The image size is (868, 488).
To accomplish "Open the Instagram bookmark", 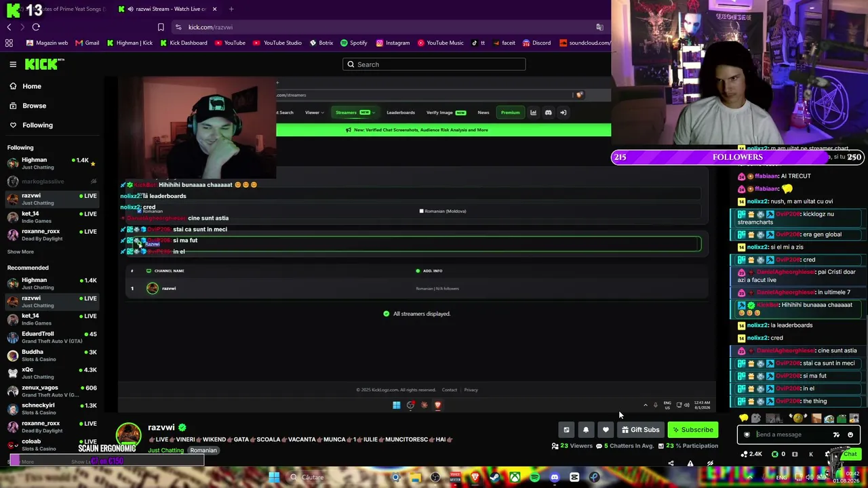I will [393, 43].
